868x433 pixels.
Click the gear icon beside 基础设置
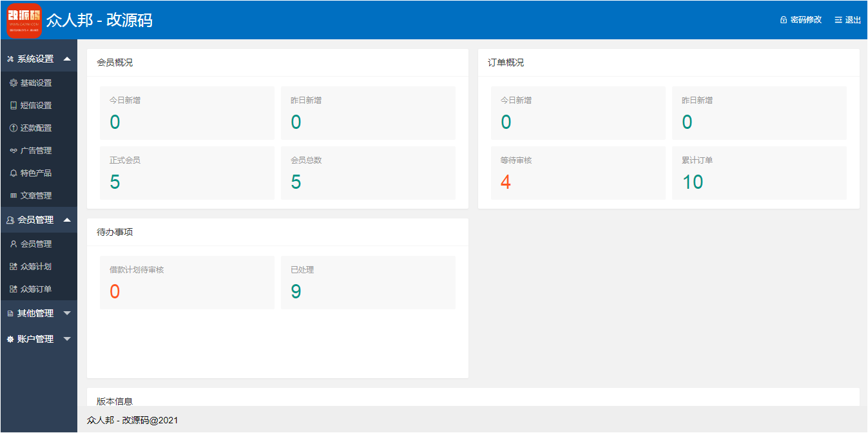14,83
